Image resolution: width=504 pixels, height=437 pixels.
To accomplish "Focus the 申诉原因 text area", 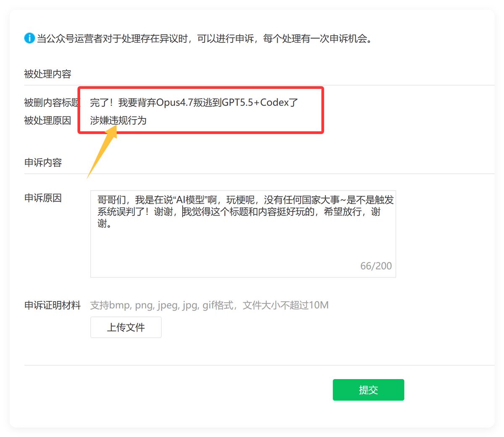I will tap(243, 234).
